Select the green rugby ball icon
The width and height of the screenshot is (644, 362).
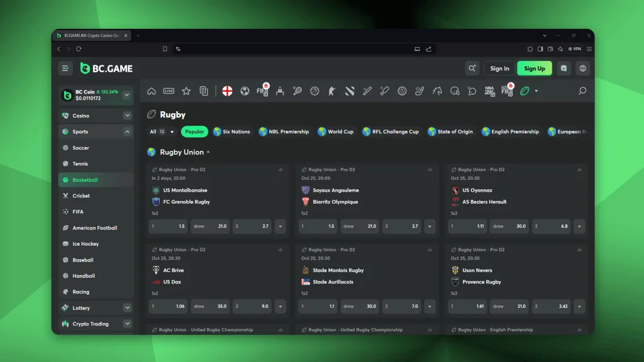525,91
